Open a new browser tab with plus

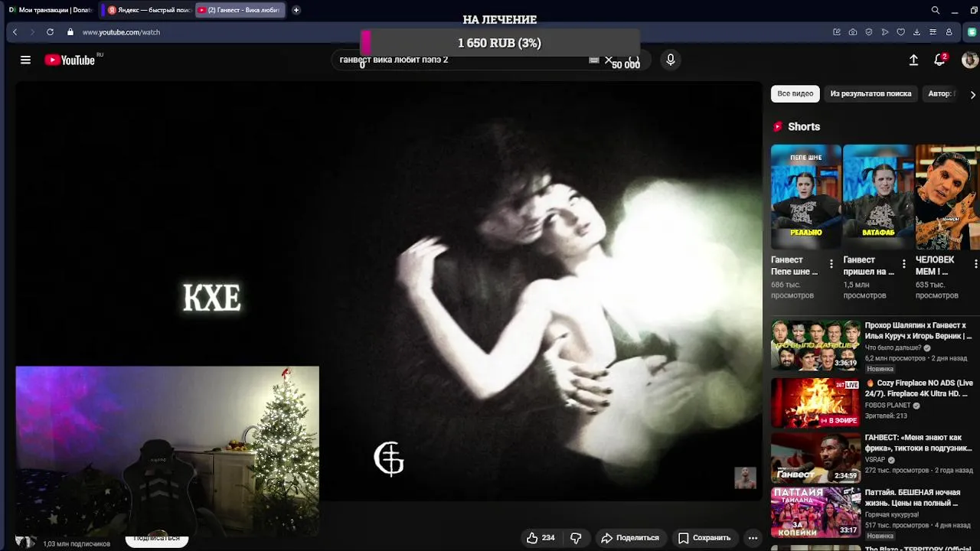[296, 10]
